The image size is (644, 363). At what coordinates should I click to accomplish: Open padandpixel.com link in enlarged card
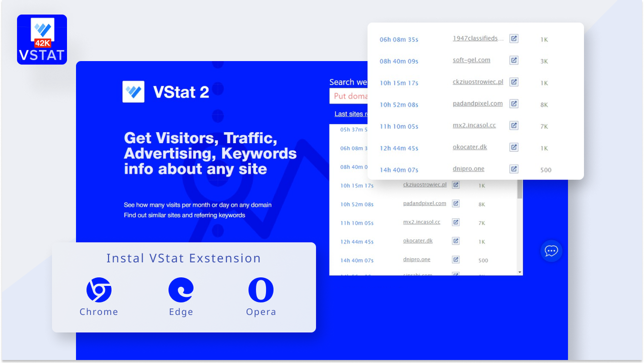(x=477, y=103)
